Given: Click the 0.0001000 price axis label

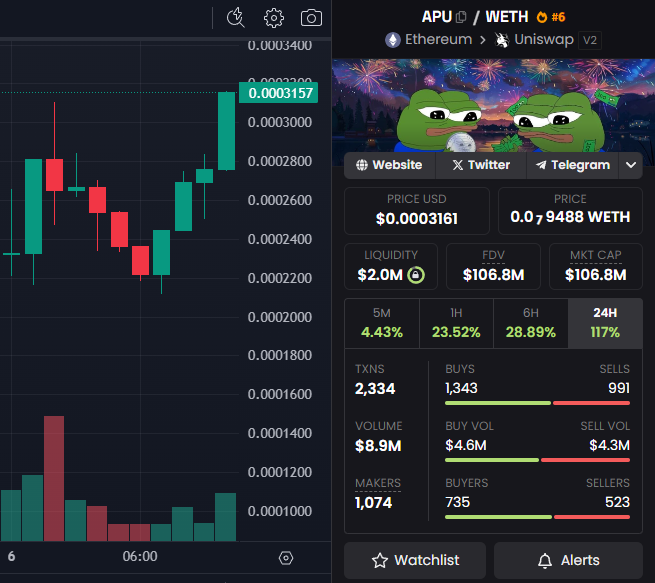Looking at the screenshot, I should 279,511.
